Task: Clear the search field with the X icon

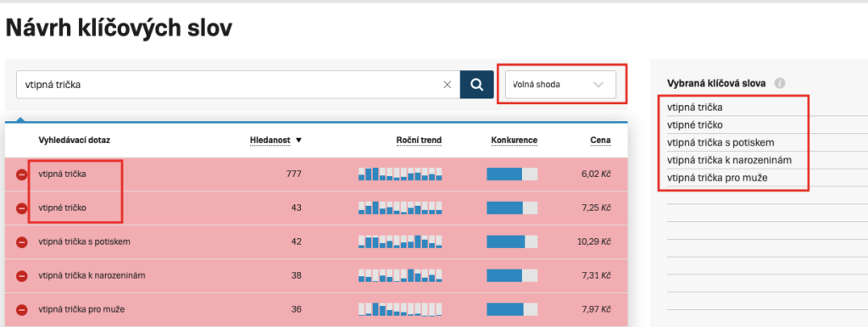Action: point(448,85)
